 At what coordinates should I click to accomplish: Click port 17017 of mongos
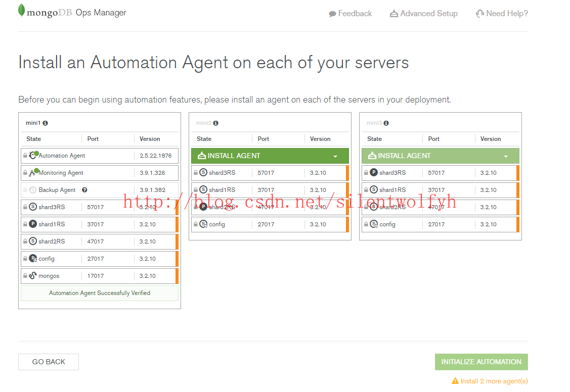[x=95, y=276]
